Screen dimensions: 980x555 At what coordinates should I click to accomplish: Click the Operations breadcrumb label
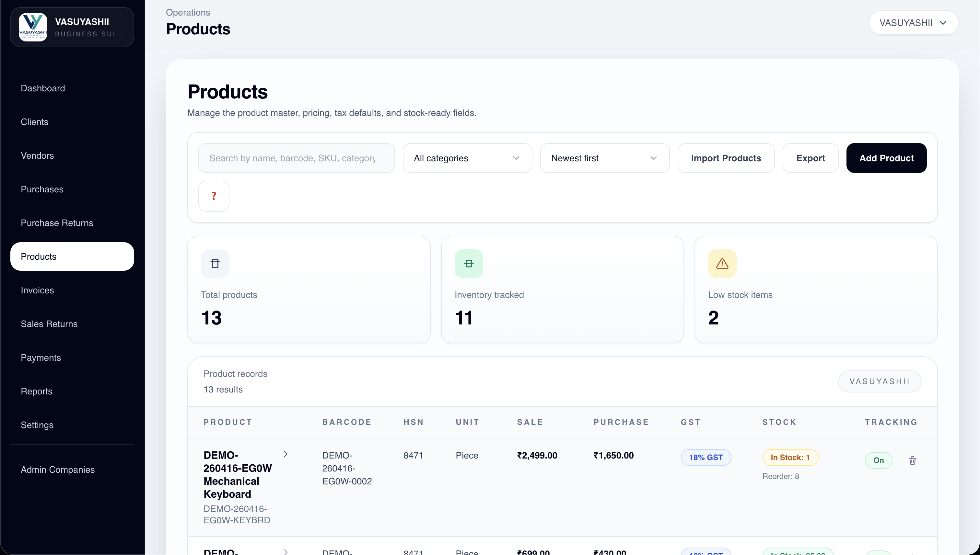click(x=188, y=12)
